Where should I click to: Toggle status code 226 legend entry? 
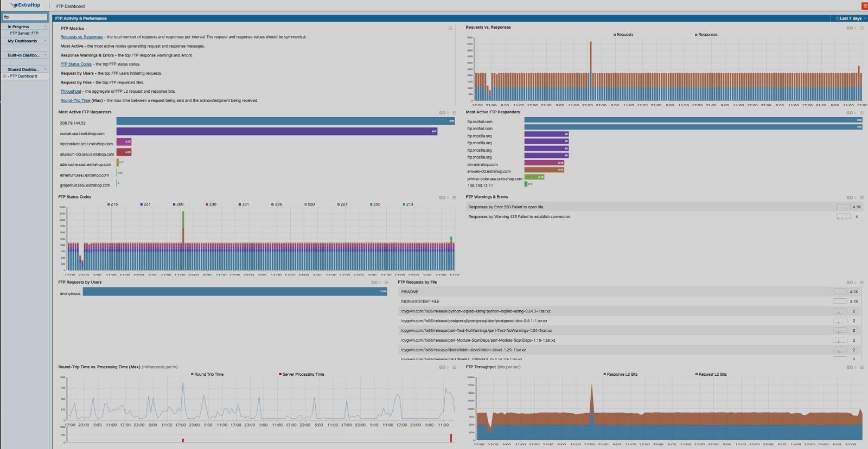point(277,204)
